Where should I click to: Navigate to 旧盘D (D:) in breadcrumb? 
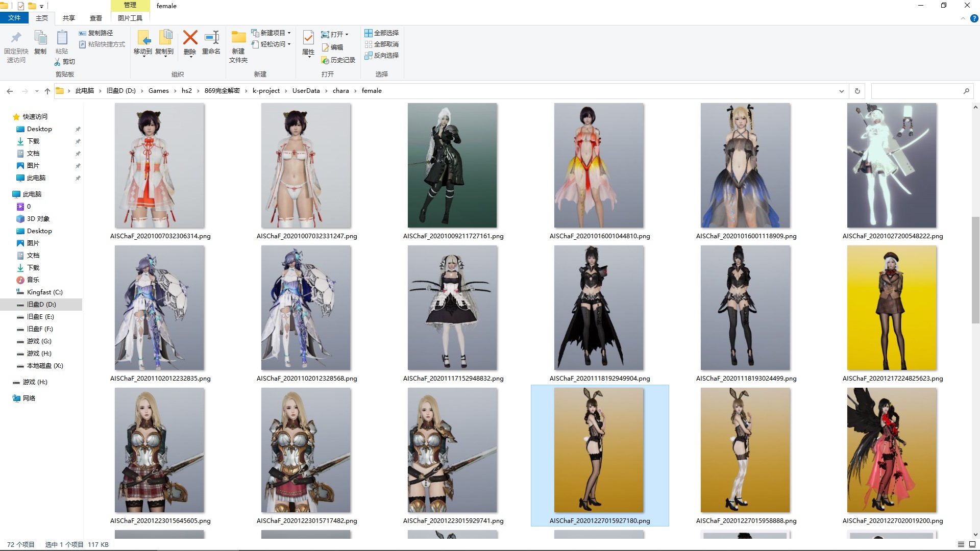(x=121, y=91)
